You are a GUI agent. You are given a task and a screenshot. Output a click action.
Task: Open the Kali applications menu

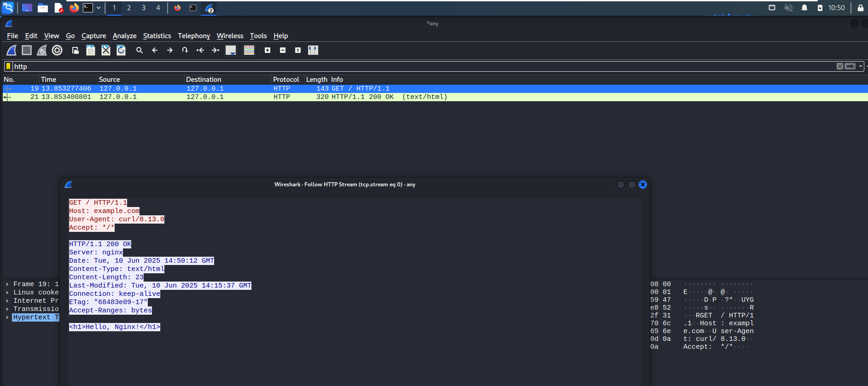click(x=8, y=8)
